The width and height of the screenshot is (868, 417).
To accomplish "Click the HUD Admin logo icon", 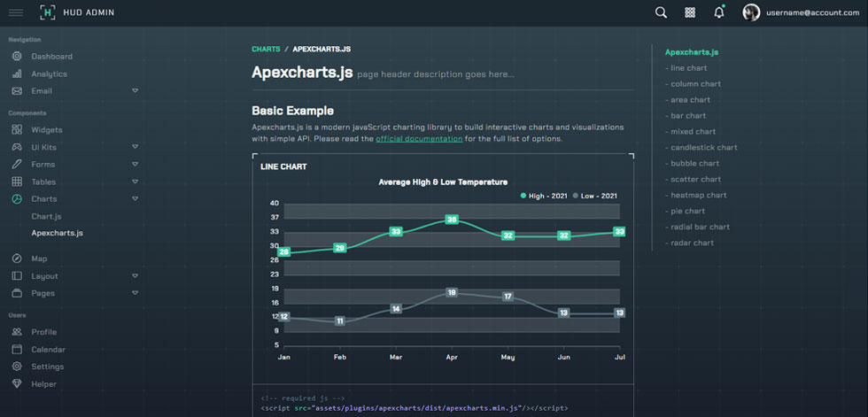I will [x=48, y=12].
